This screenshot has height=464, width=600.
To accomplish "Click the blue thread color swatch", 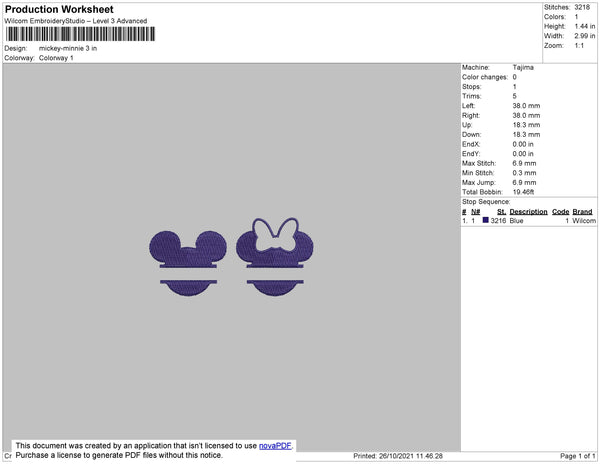I will [486, 220].
